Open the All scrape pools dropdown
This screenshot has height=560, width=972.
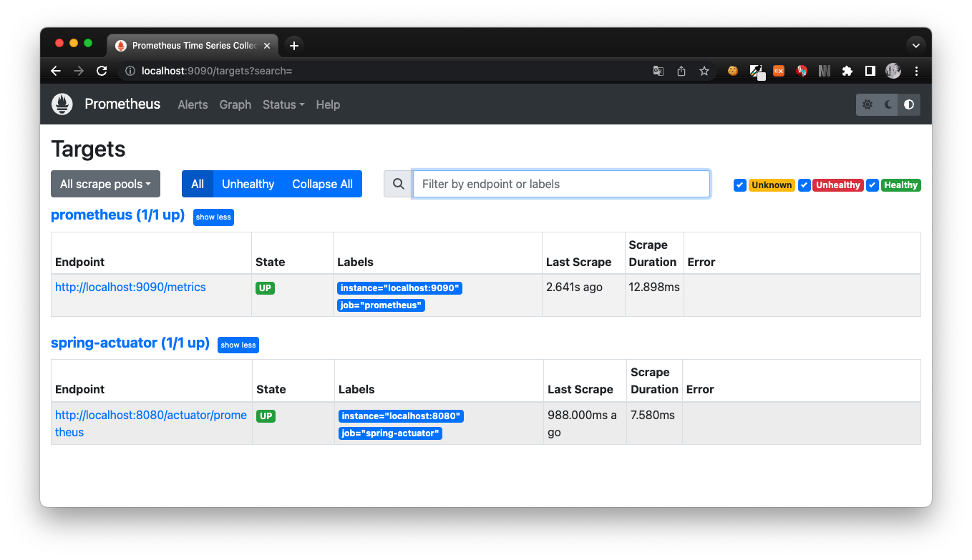click(105, 184)
